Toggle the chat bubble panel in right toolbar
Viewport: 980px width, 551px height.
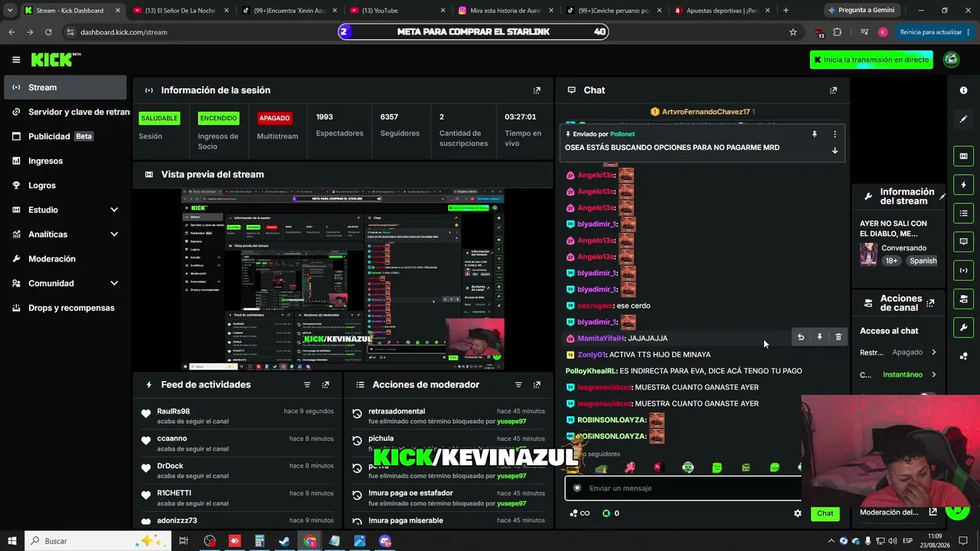[963, 242]
